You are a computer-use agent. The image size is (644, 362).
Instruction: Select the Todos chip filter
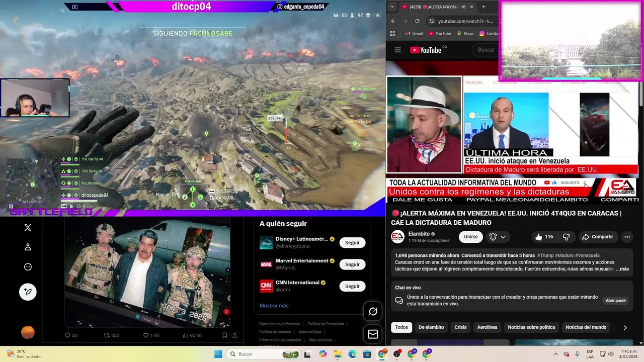[401, 327]
